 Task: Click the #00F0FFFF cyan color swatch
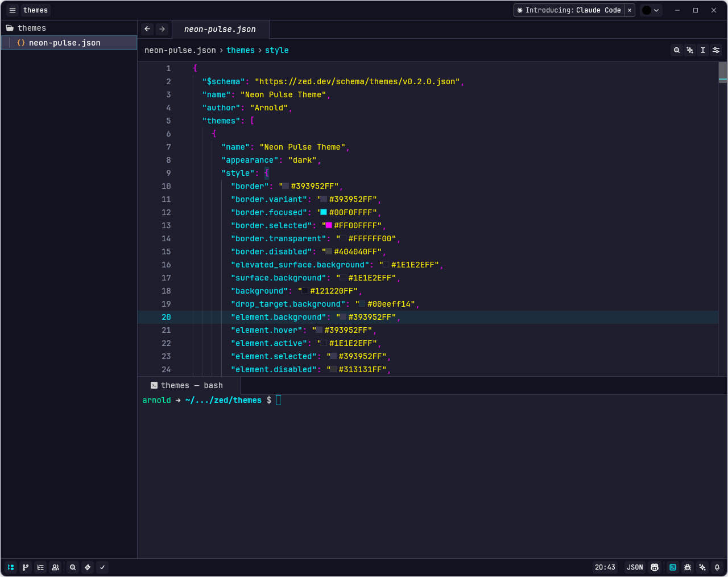point(324,212)
